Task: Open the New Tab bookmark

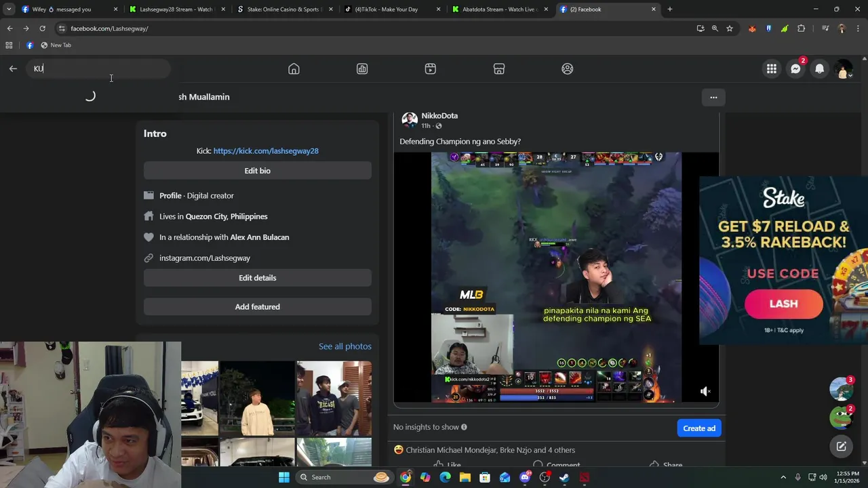Action: 56,45
